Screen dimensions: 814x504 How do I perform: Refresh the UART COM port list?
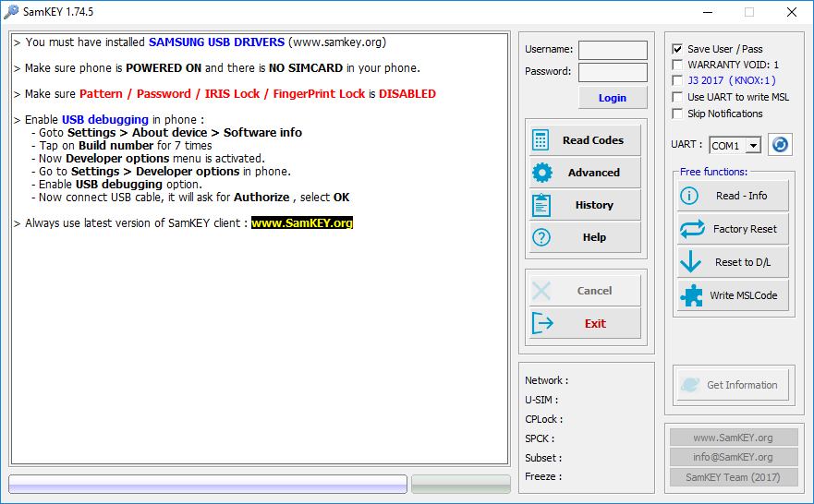780,145
